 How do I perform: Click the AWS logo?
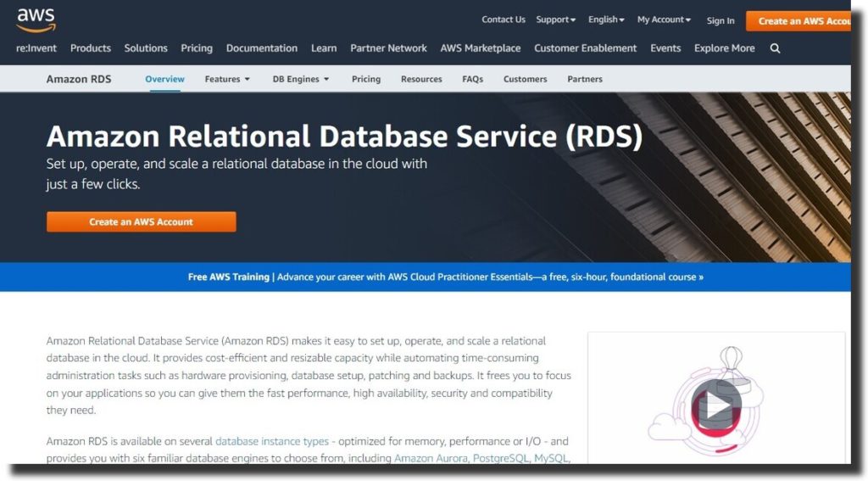[x=36, y=20]
